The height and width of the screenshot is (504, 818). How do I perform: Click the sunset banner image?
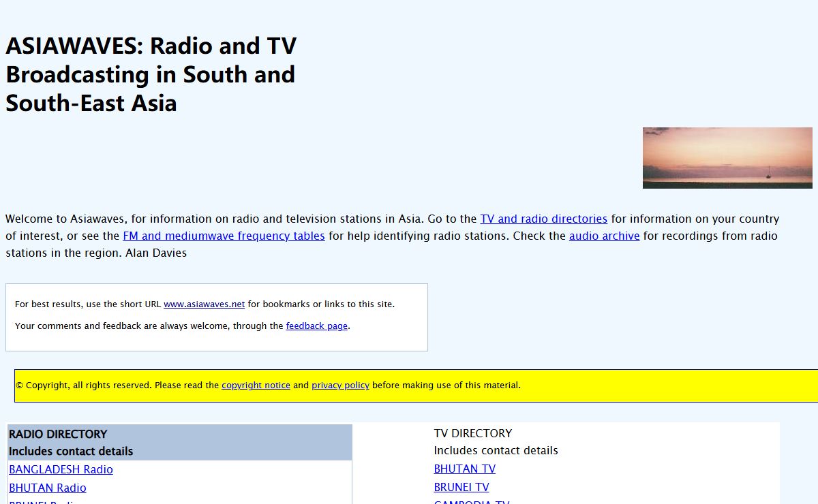[x=727, y=158]
